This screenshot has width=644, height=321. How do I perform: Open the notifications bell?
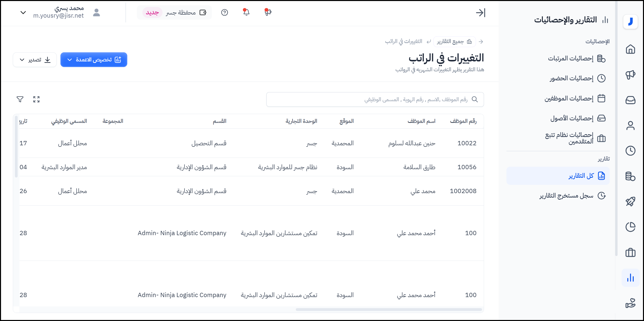coord(246,12)
